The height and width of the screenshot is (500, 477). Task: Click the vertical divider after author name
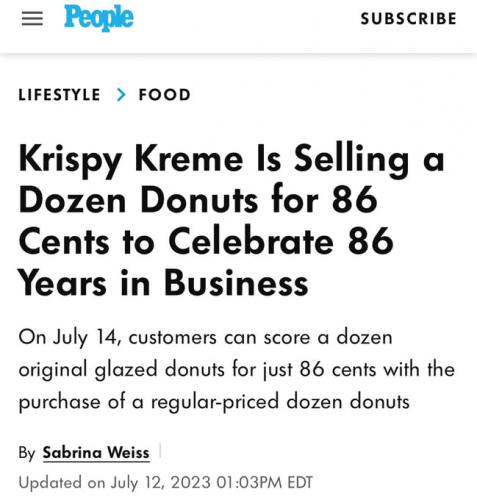[x=160, y=451]
